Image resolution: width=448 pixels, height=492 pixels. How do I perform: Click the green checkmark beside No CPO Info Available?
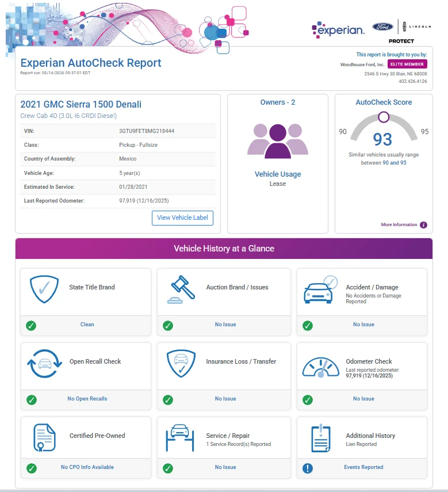(x=32, y=468)
